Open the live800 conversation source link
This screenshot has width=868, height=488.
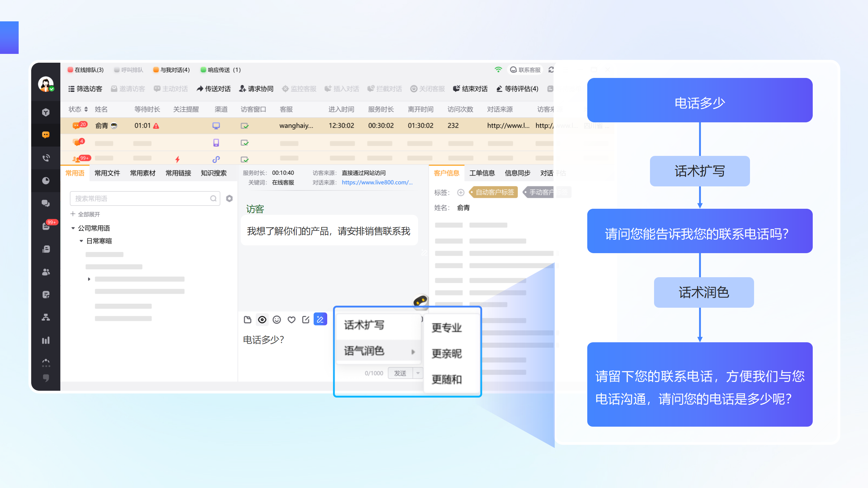(x=377, y=182)
